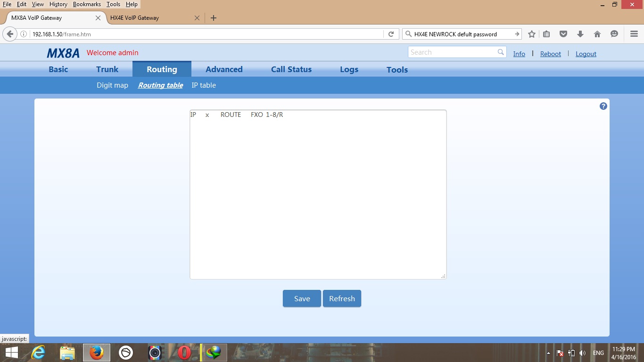
Task: Open Internet Explorer from the taskbar
Action: tap(38, 352)
